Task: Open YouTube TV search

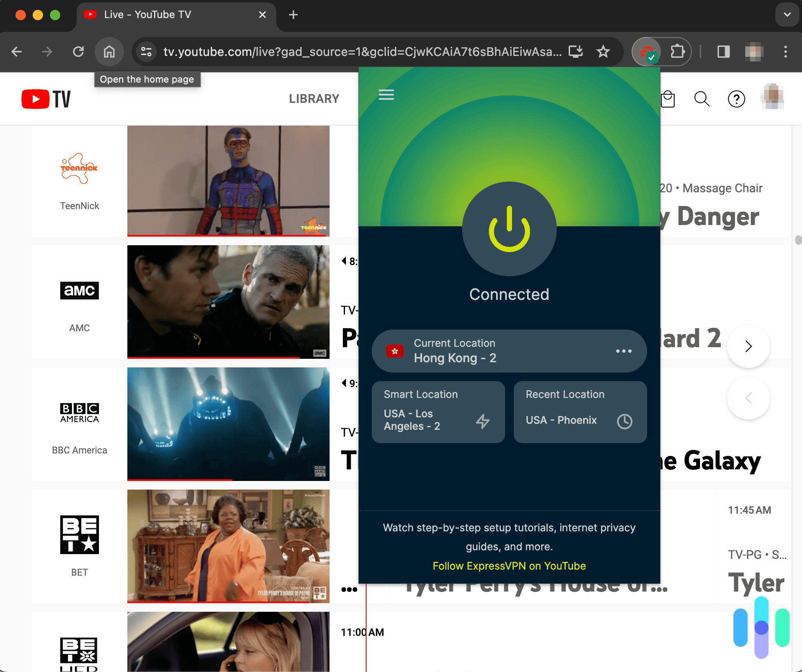Action: (x=702, y=99)
